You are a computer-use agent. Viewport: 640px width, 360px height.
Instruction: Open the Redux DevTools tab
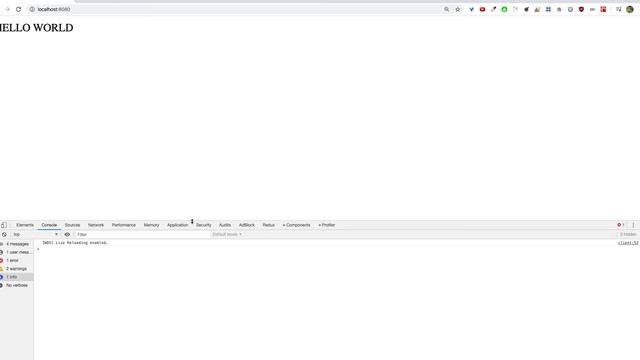pos(269,225)
